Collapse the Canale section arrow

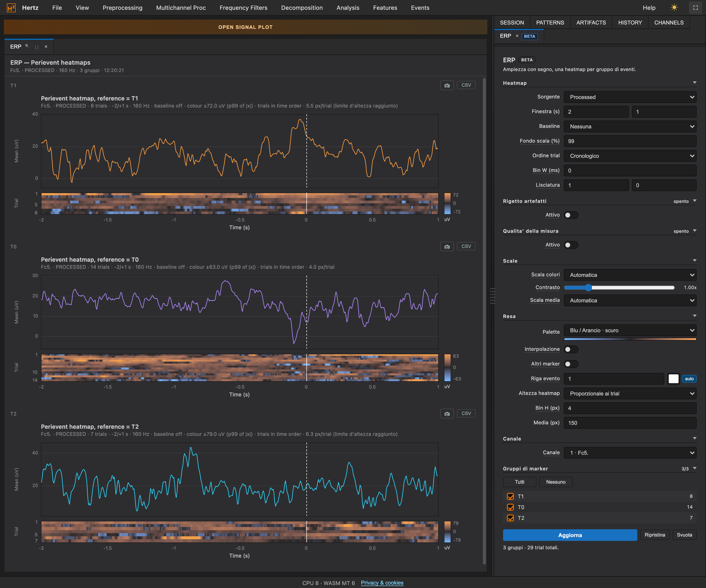695,438
